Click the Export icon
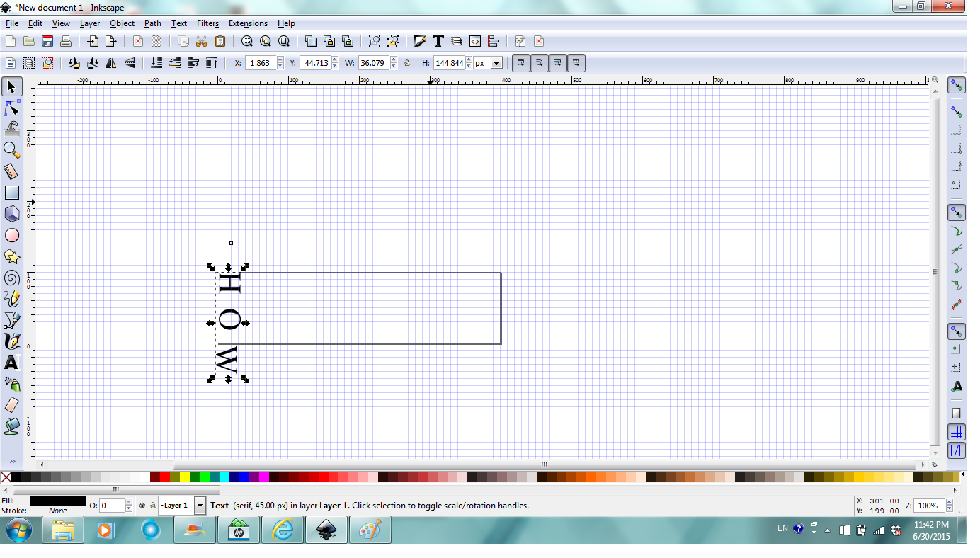 [111, 41]
